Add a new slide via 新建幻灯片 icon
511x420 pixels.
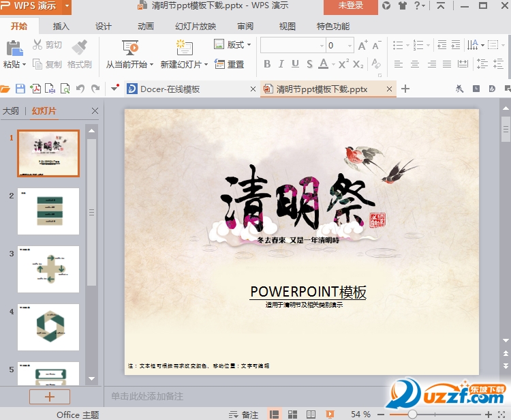pos(185,48)
